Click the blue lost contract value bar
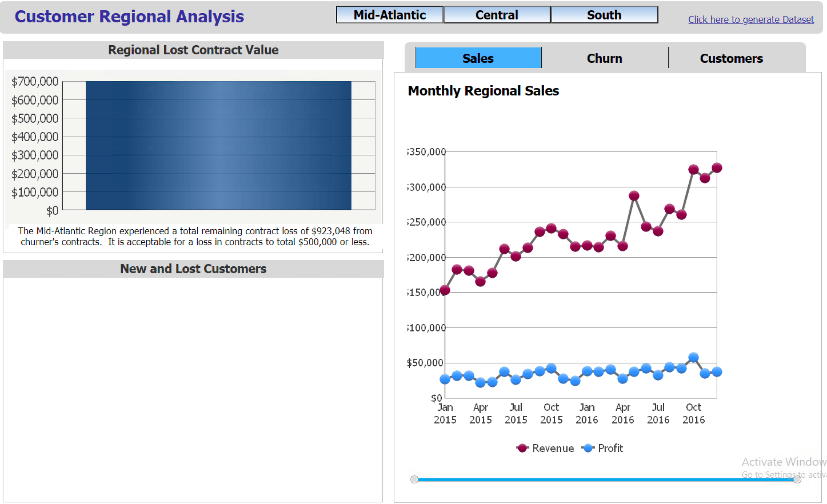 [x=218, y=145]
